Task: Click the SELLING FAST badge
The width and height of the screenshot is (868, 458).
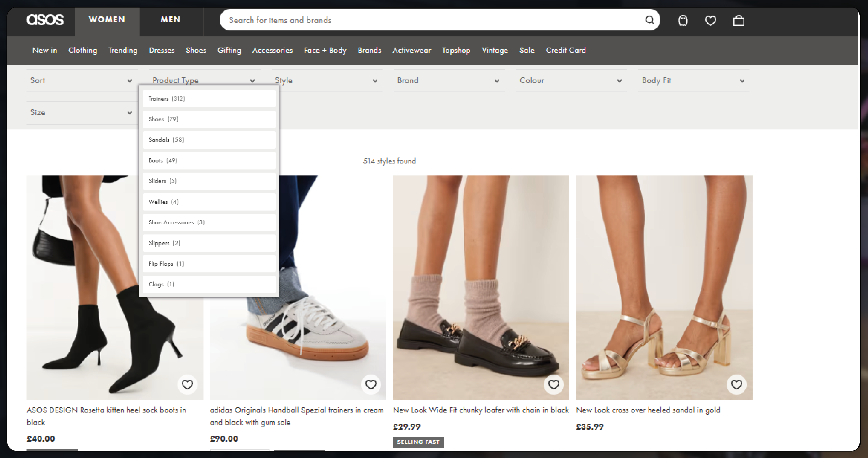Action: click(418, 442)
